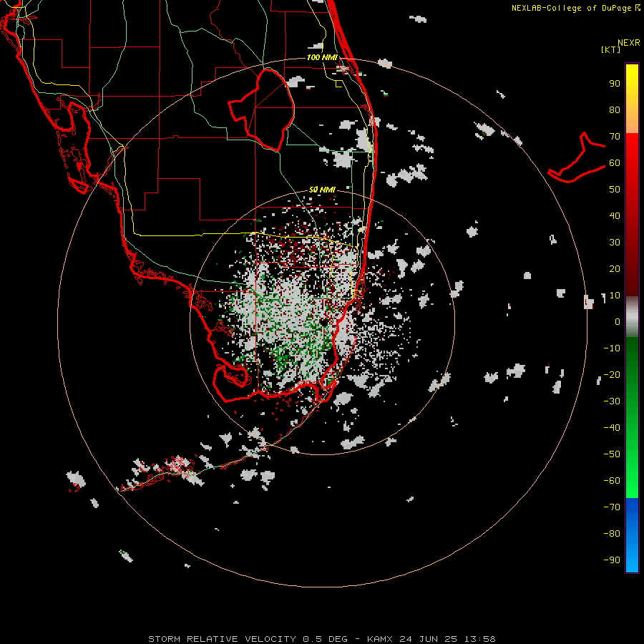Select the -80 value on the velocity scale
This screenshot has height=644, width=644.
click(612, 534)
